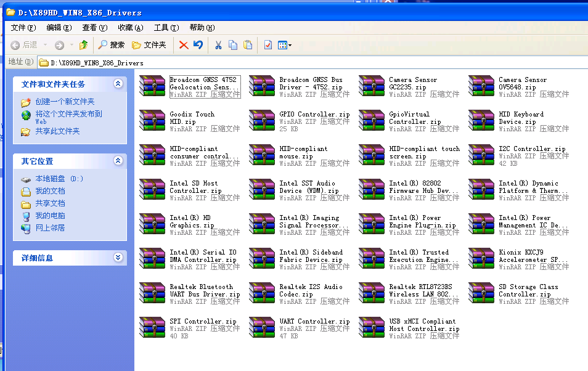Screen dimensions: 588x371
Task: Select Camera Sensor GC2235.zip icon
Action: click(372, 86)
